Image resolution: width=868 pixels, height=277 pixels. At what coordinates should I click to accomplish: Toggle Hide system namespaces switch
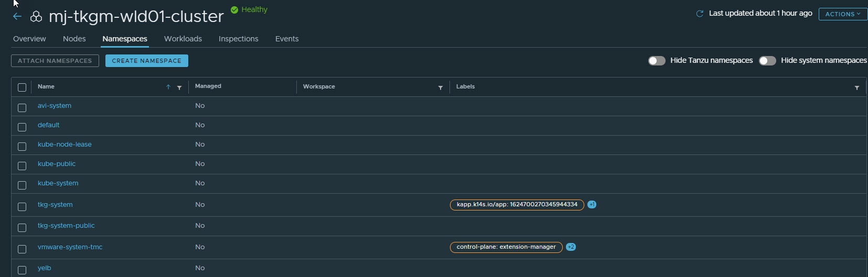coord(767,61)
